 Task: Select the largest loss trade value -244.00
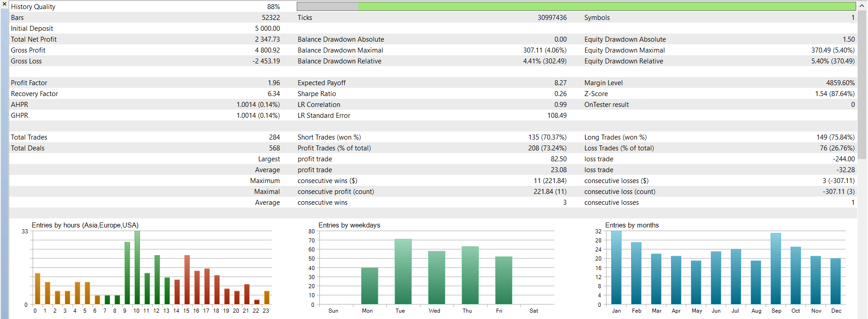point(844,159)
